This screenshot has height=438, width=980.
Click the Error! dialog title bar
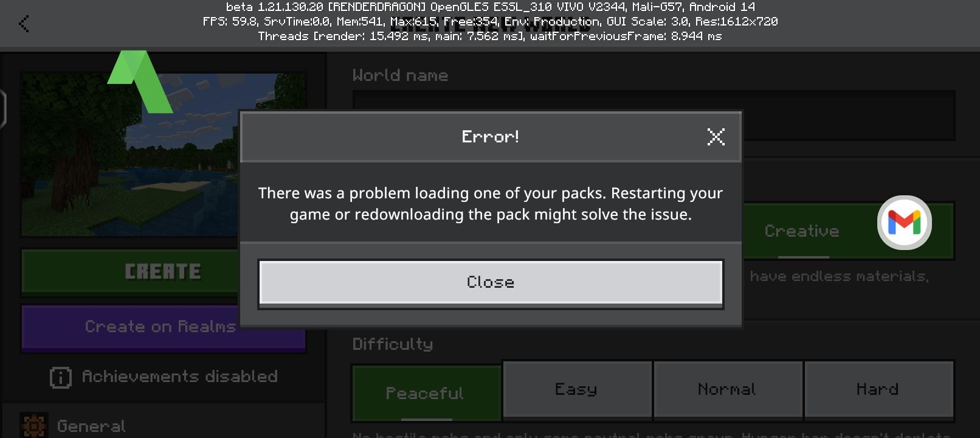point(491,137)
